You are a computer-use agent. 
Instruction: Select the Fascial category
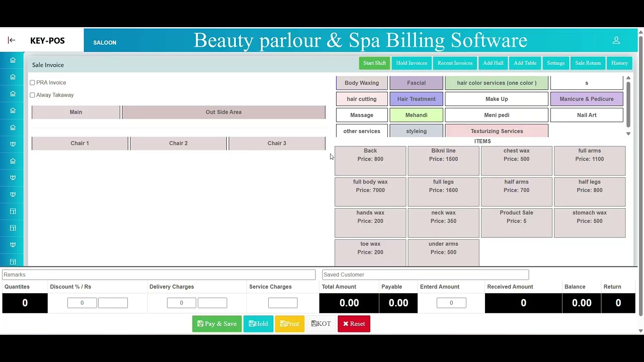[x=416, y=83]
